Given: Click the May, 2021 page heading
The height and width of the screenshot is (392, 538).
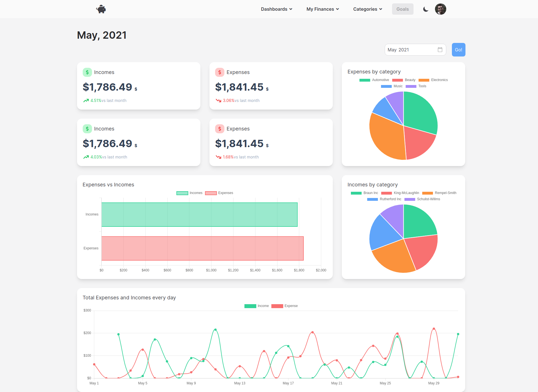Looking at the screenshot, I should click(x=102, y=35).
